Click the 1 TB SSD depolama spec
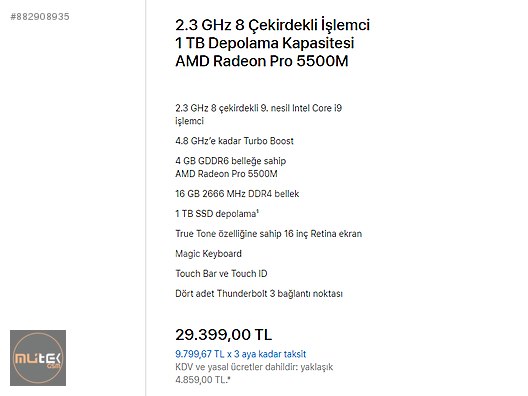528x396 pixels. pyautogui.click(x=216, y=214)
